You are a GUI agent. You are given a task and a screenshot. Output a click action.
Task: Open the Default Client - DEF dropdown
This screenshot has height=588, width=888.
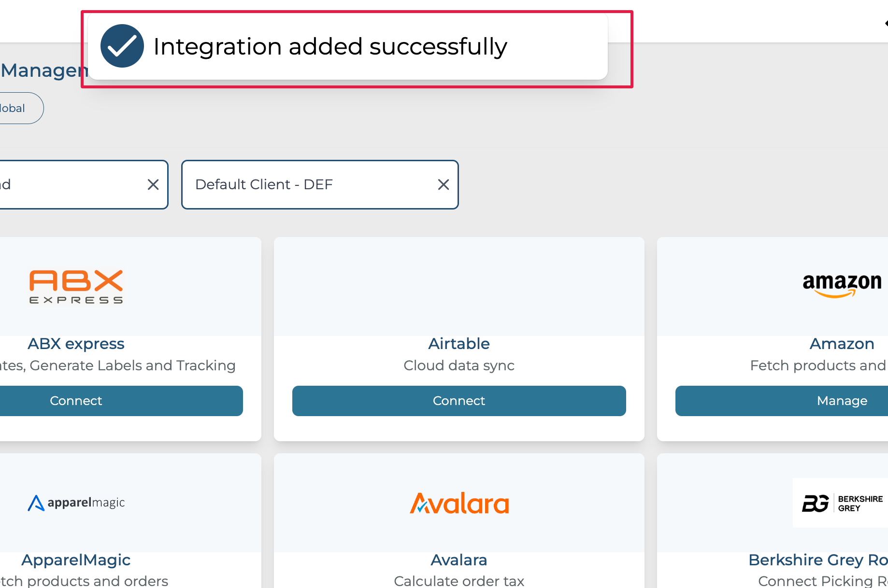tap(309, 184)
